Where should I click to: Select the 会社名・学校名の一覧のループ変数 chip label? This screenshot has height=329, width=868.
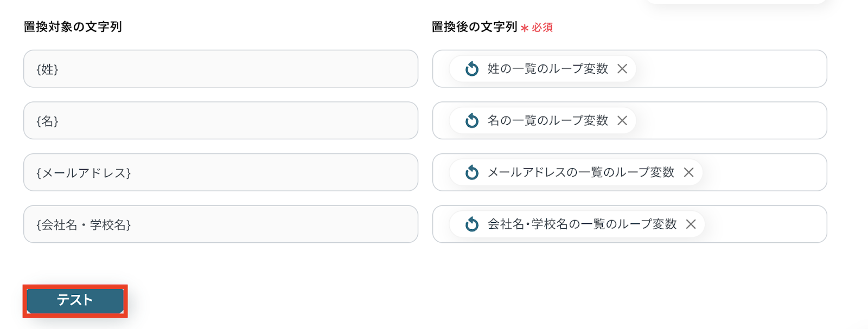coord(582,224)
